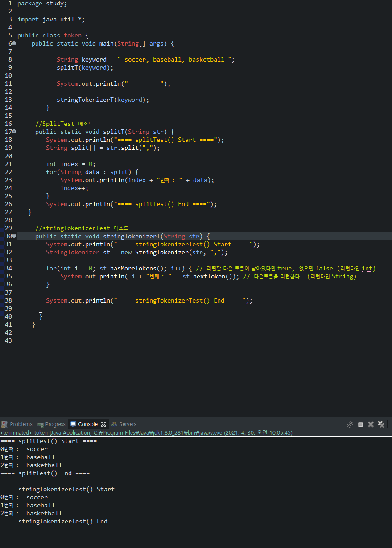392x548 pixels.
Task: Click the 'String[] args' parameter in main
Action: (x=140, y=44)
